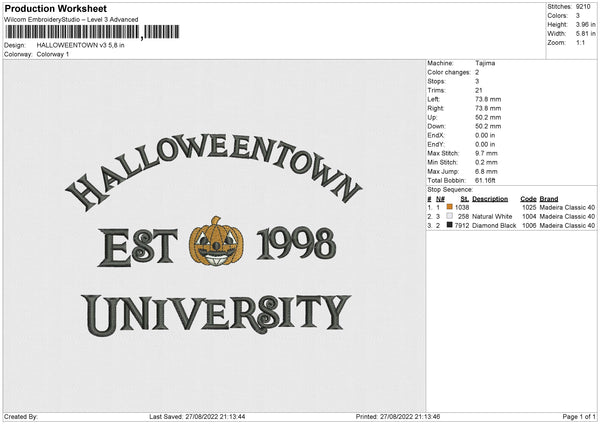Click 'Natural White' description text
This screenshot has width=600, height=424.
point(492,217)
